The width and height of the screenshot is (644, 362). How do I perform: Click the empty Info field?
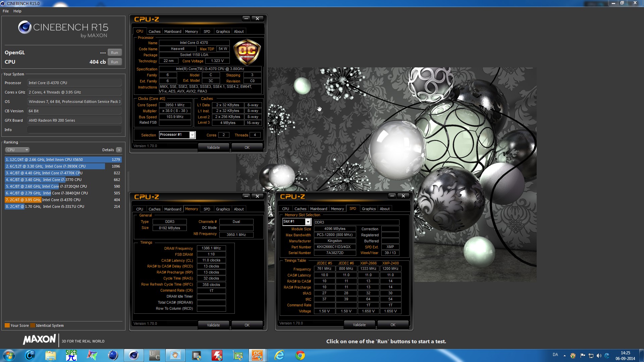74,130
